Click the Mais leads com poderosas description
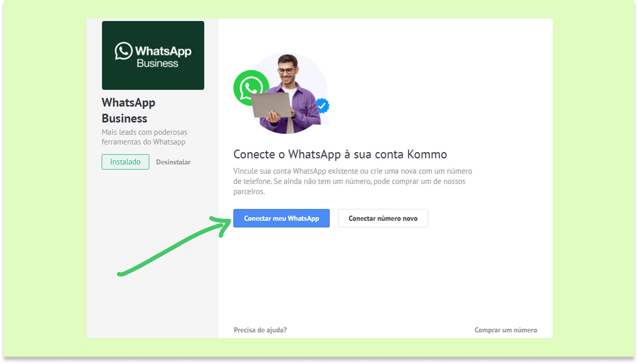The height and width of the screenshot is (364, 638). [x=144, y=137]
